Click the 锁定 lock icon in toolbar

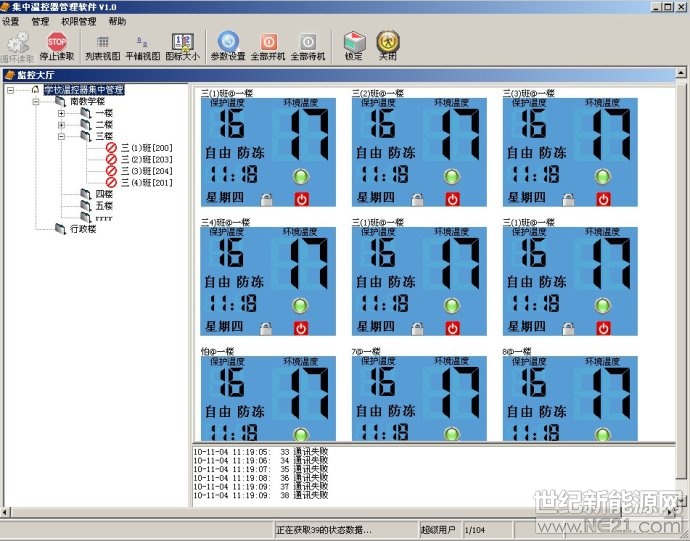coord(354,42)
